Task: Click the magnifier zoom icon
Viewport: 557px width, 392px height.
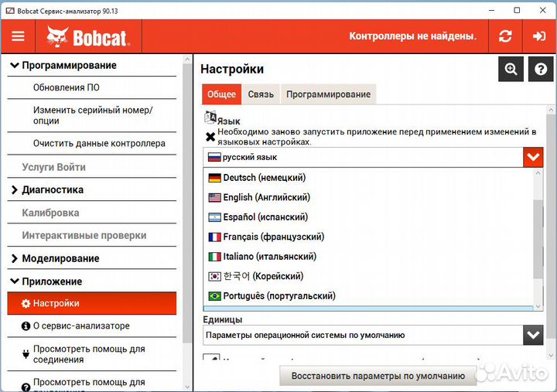Action: point(511,69)
